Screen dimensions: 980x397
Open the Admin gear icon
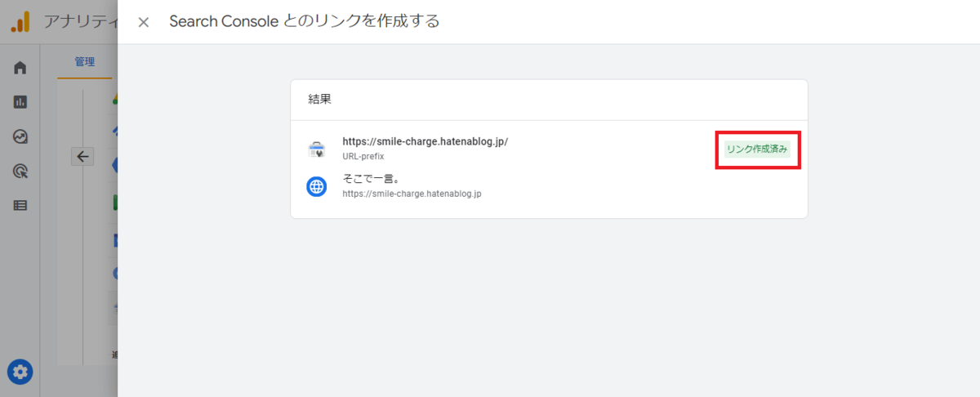pos(20,372)
